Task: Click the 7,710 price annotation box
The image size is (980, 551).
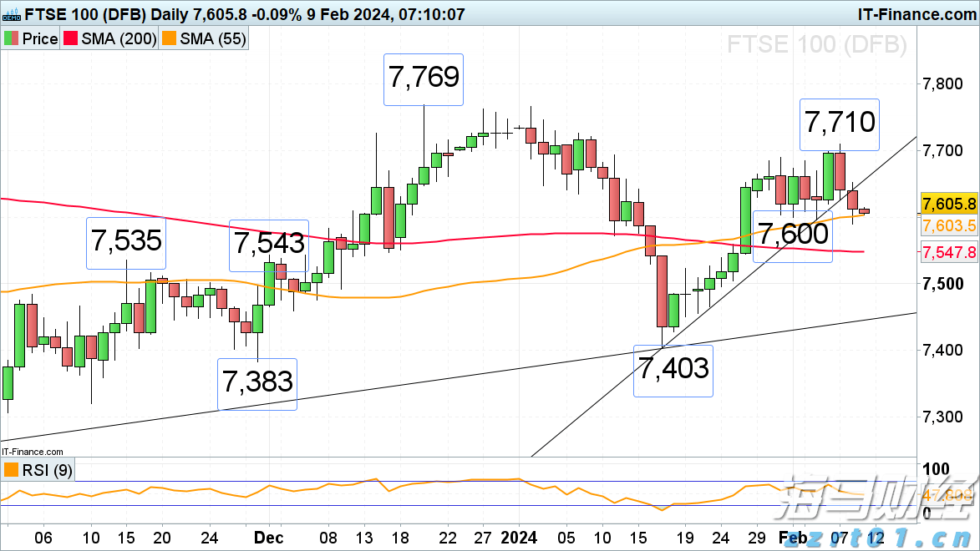Action: [x=840, y=124]
